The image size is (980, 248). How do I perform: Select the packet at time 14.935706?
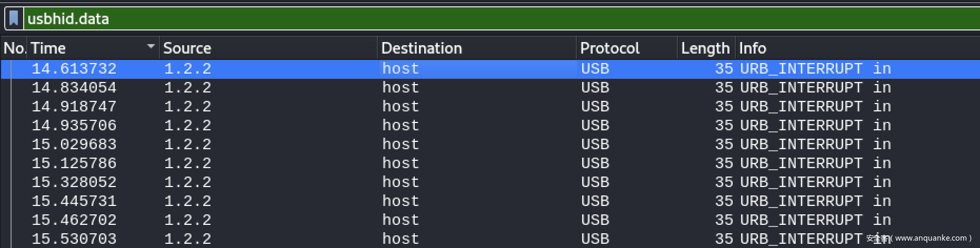click(x=74, y=126)
